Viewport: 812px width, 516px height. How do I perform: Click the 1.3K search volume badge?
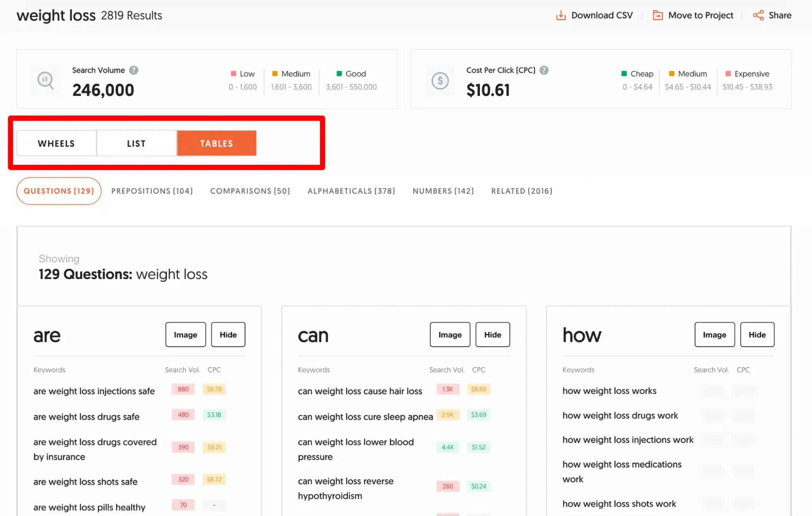448,389
